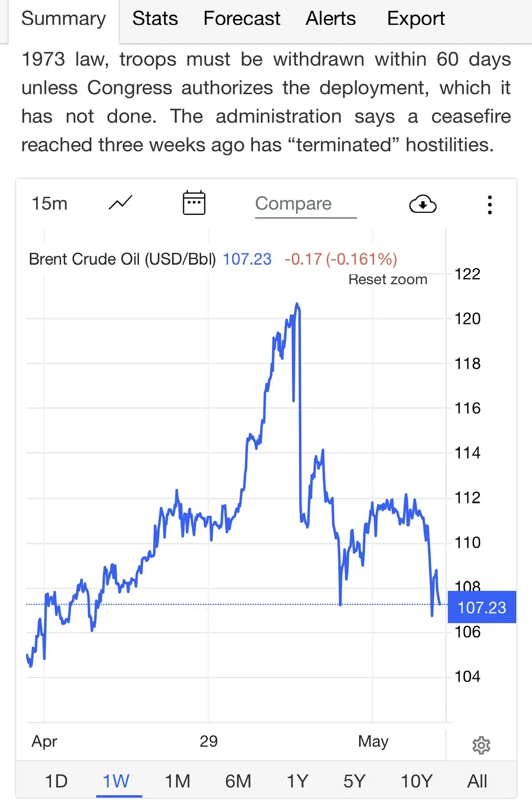Viewport: 532px width, 806px height.
Task: Click the 107.23 current price label
Action: click(x=482, y=607)
